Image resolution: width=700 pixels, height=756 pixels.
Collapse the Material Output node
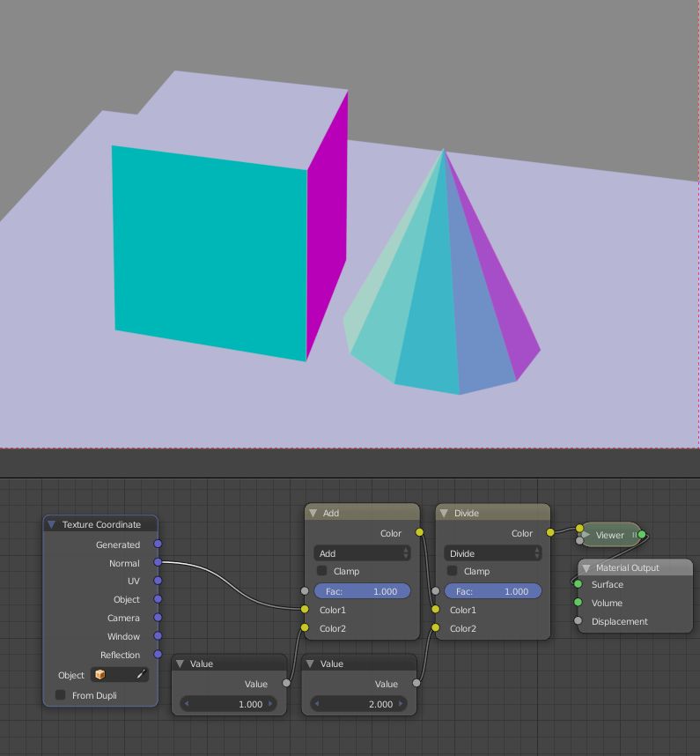[586, 568]
